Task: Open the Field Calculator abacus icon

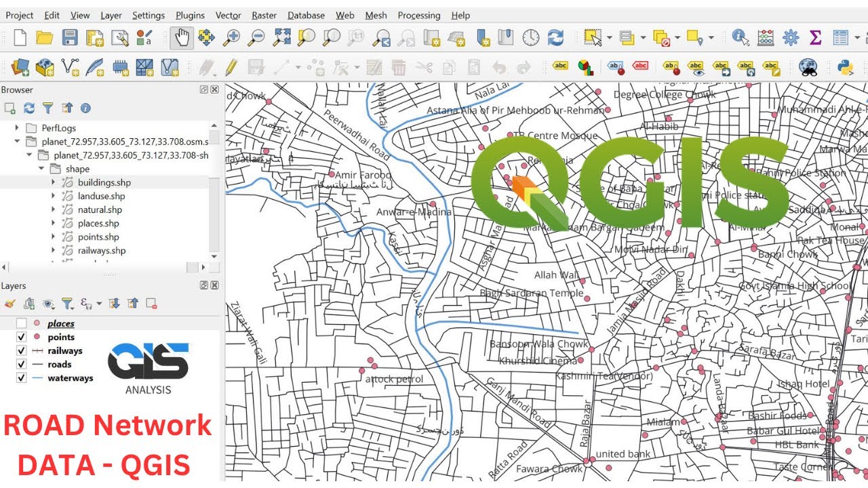Action: 766,37
